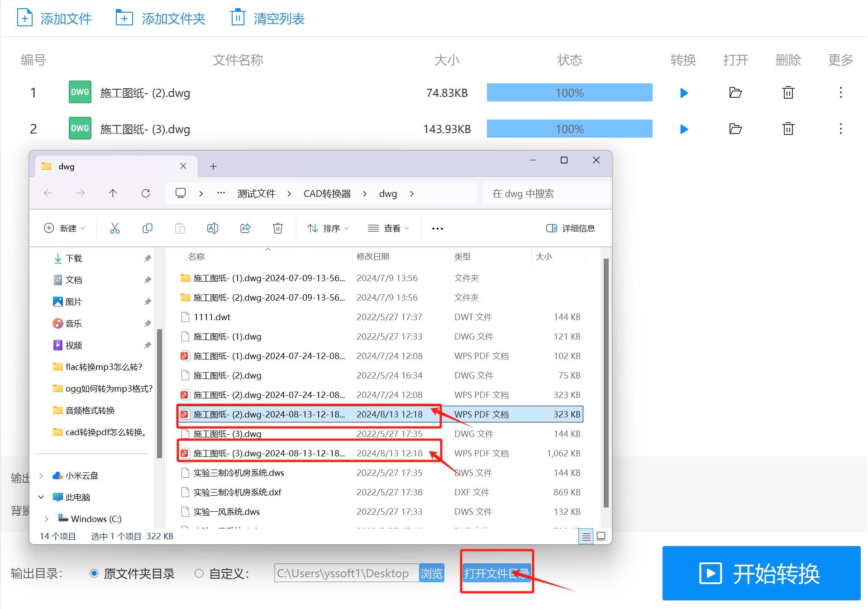868x609 pixels.
Task: Expand chevron after dwg in address bar
Action: (x=412, y=194)
